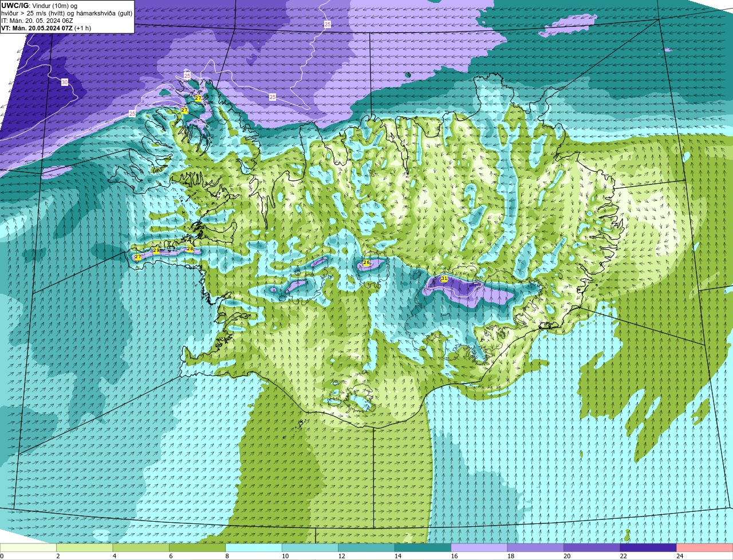This screenshot has height=560, width=733.
Task: Click the legend scale value 24
Action: 679,556
